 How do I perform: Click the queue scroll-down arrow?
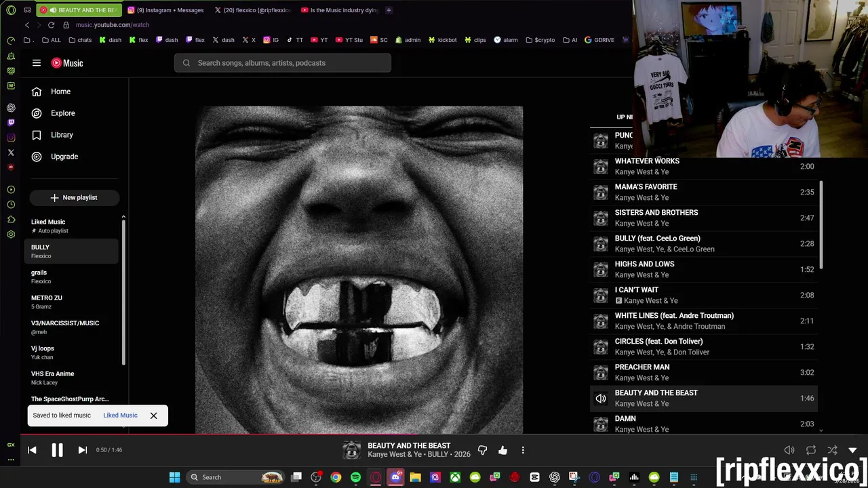(x=821, y=430)
